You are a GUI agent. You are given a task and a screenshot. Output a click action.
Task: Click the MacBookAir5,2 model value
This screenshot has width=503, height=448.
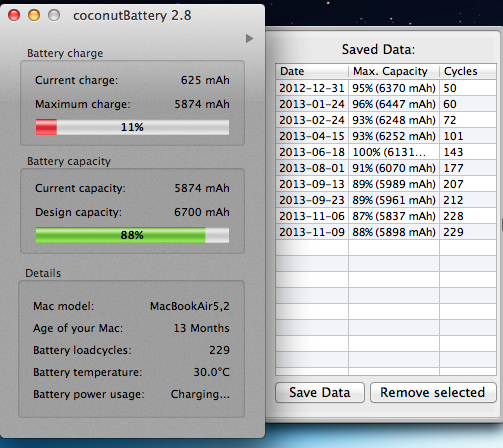[x=190, y=306]
